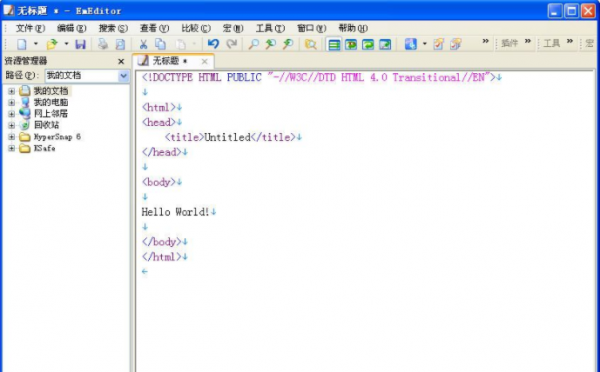Select 我的文档 in the explorer tree
The image size is (600, 372).
51,91
